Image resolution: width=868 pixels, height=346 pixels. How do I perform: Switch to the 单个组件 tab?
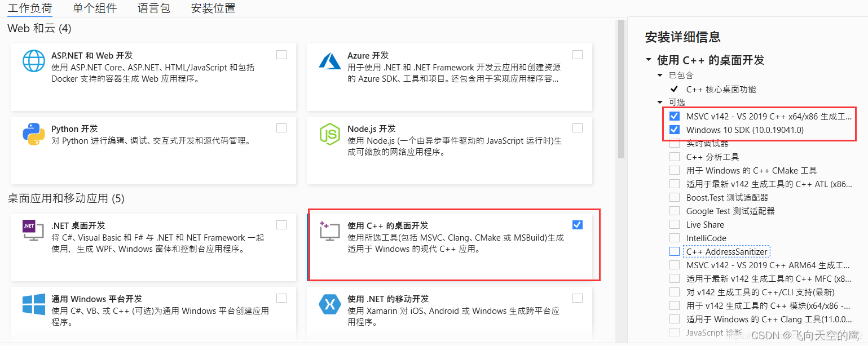point(95,8)
